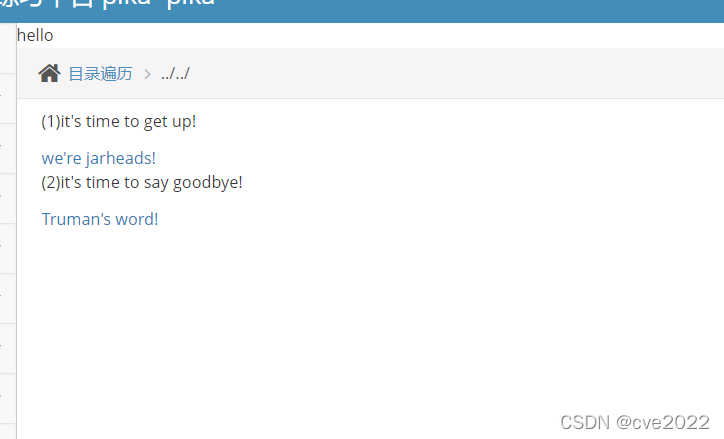Click the chevron separator in the breadcrumb
724x439 pixels.
point(147,74)
